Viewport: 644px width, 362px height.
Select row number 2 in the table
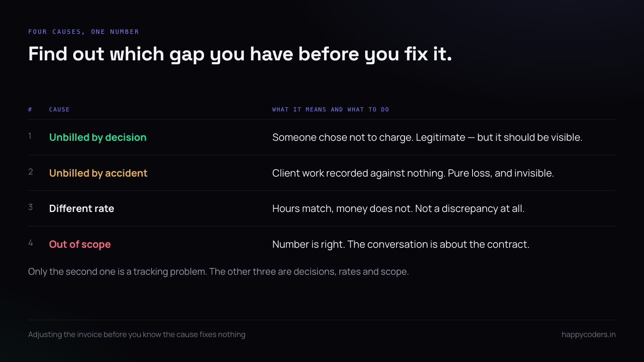[x=31, y=172]
